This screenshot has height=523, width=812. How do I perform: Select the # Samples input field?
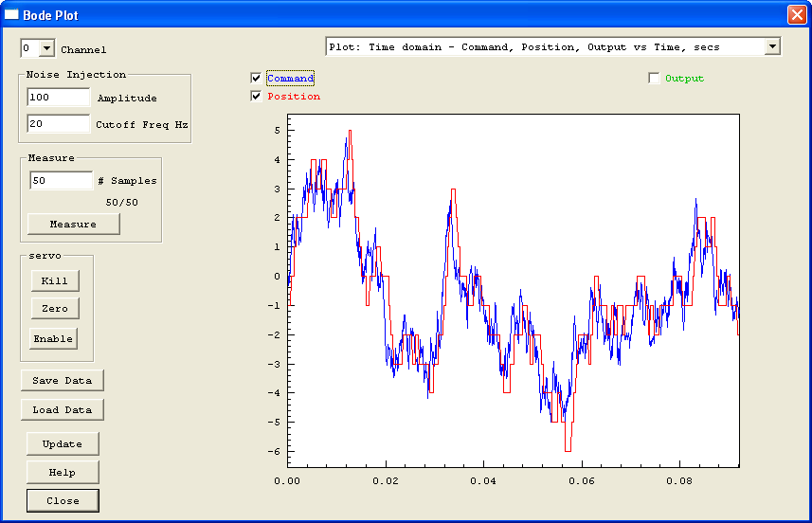[61, 180]
